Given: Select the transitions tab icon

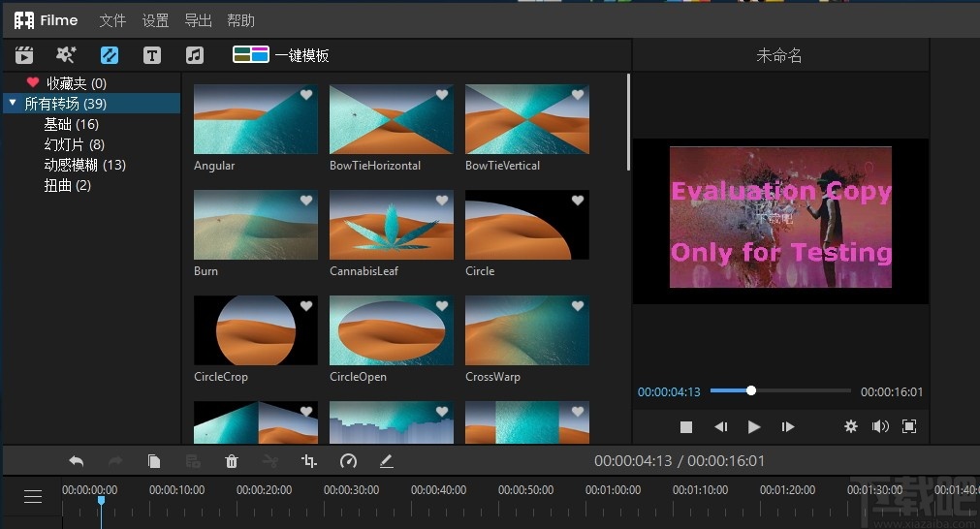Looking at the screenshot, I should tap(110, 55).
